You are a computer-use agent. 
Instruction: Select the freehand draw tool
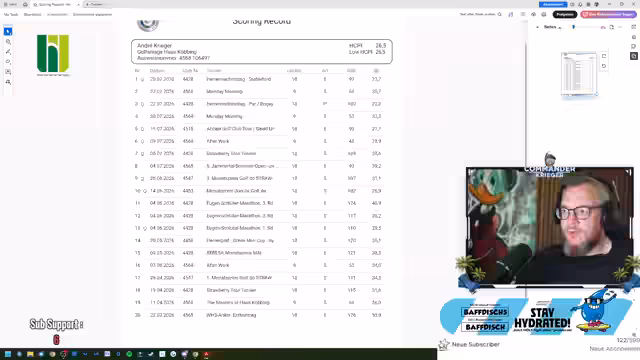pyautogui.click(x=8, y=62)
